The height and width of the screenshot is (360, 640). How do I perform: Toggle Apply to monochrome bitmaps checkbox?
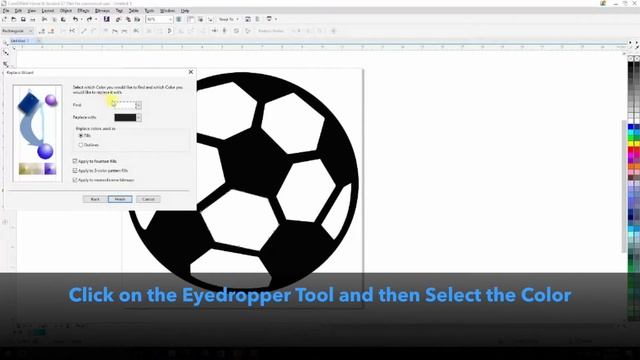click(x=75, y=180)
